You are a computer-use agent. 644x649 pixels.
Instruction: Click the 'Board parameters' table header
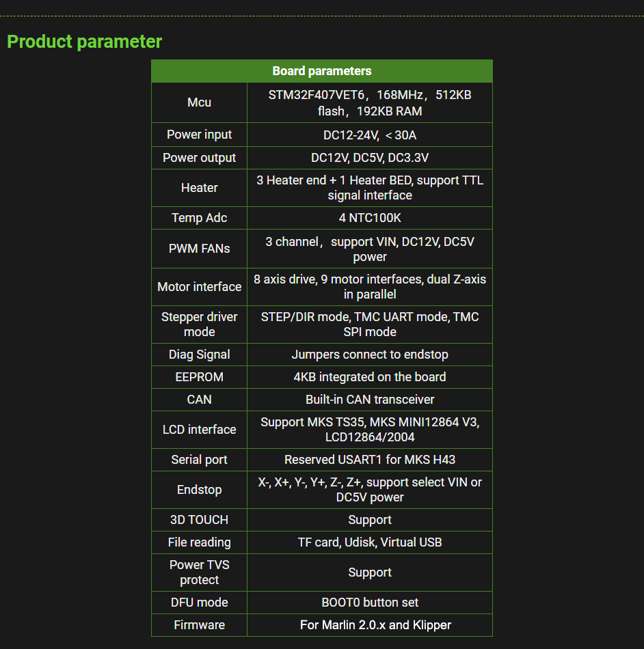322,71
